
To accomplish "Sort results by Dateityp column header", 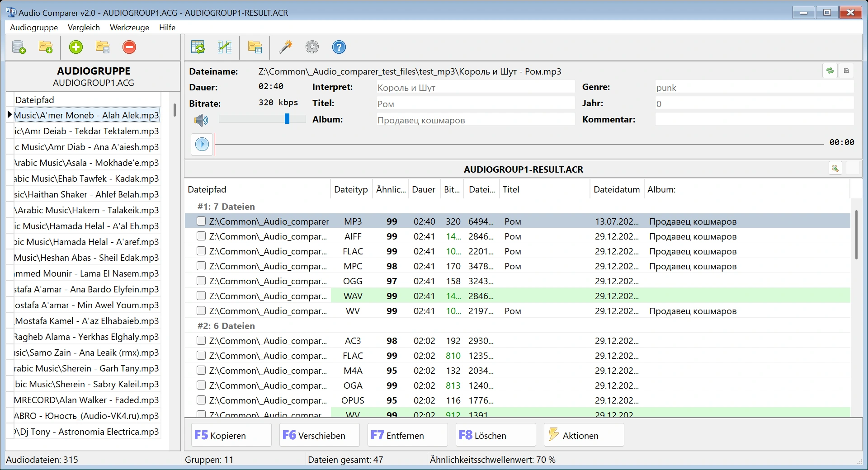I will tap(351, 189).
